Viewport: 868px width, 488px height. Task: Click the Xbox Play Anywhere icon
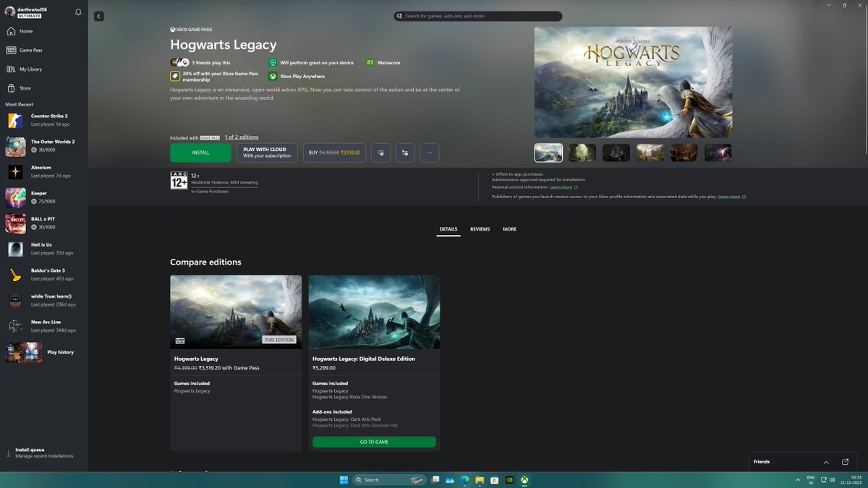click(273, 76)
